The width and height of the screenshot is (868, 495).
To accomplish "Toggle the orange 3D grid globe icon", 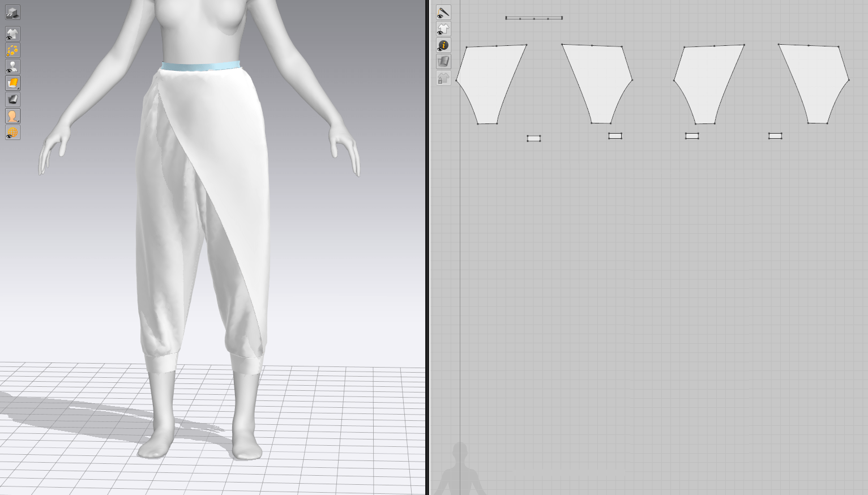I will coord(12,133).
